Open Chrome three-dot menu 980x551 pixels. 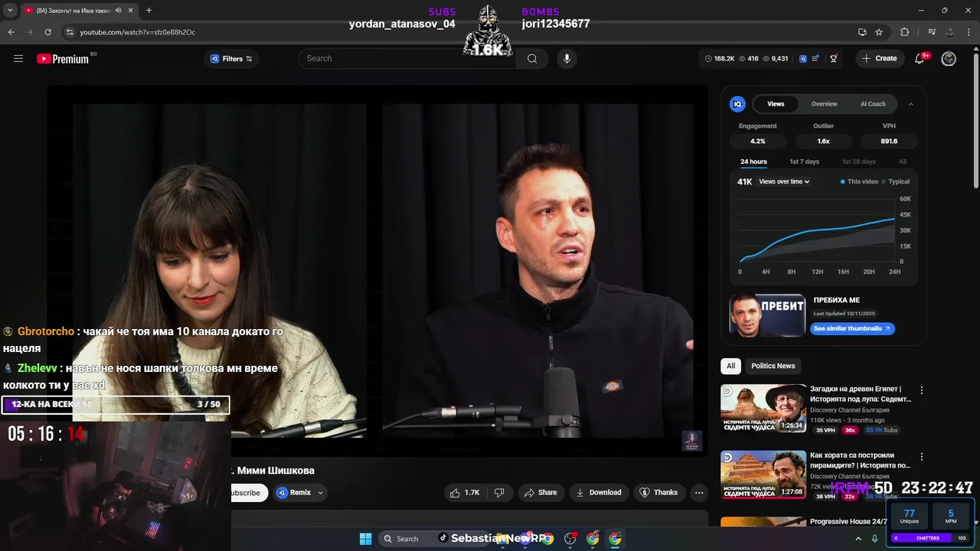click(969, 32)
